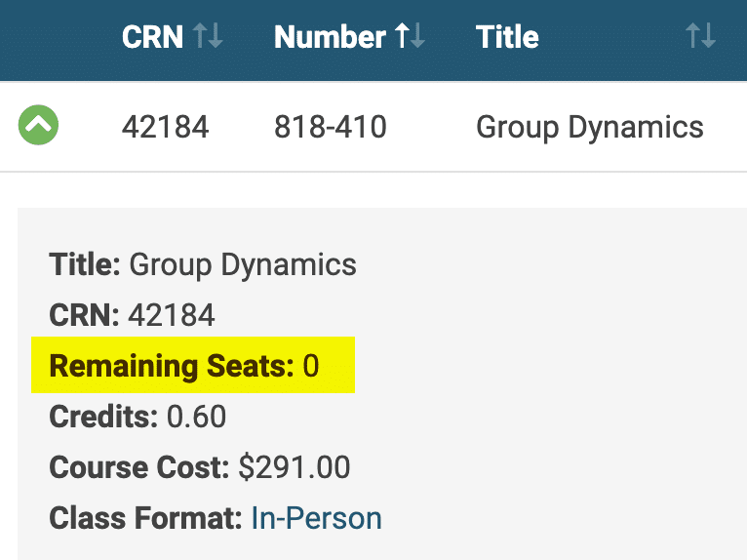The image size is (747, 560).
Task: Click CRN 42184 in the table row
Action: click(x=165, y=127)
